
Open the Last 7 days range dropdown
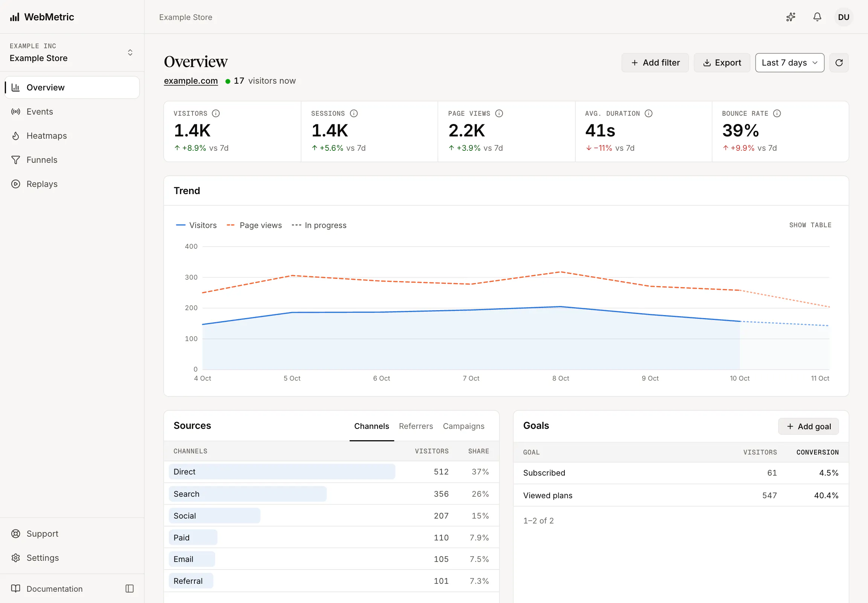tap(789, 63)
